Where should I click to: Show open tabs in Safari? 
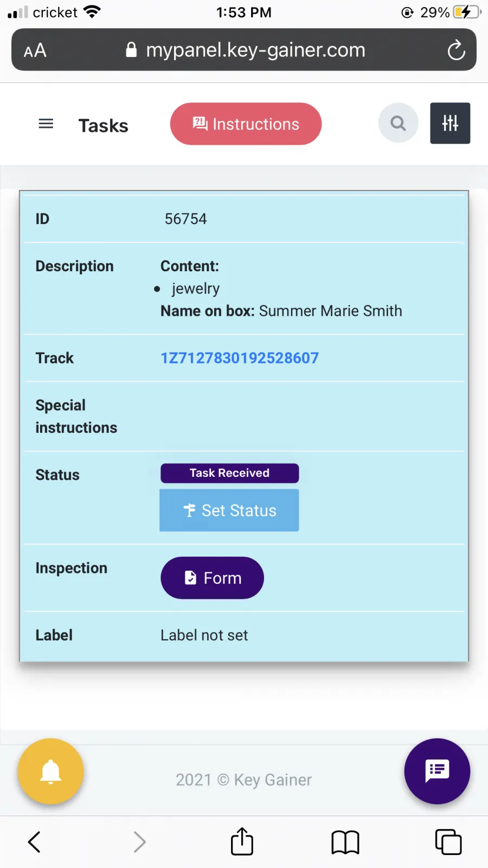pyautogui.click(x=448, y=842)
